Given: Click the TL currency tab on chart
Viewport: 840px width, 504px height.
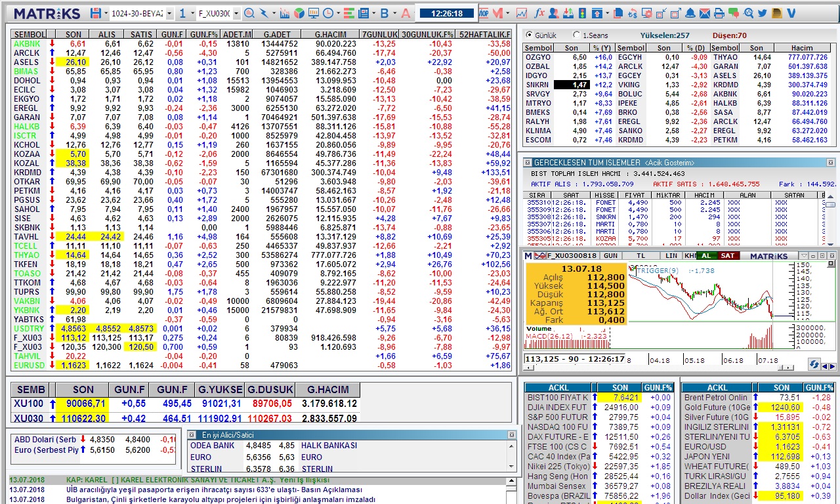Looking at the screenshot, I should [641, 255].
